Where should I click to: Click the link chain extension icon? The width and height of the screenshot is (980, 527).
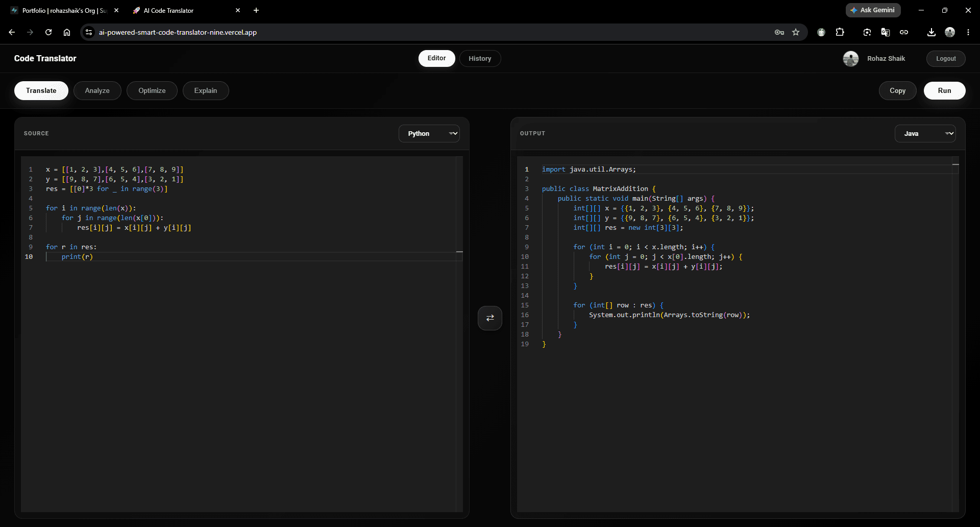click(904, 32)
